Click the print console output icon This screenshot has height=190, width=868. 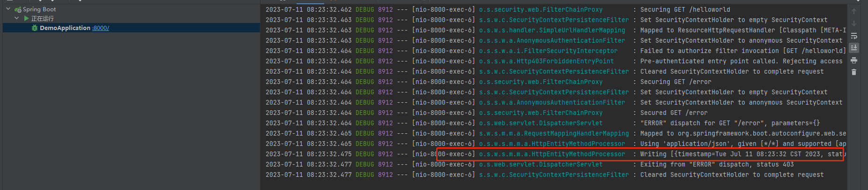tap(854, 60)
